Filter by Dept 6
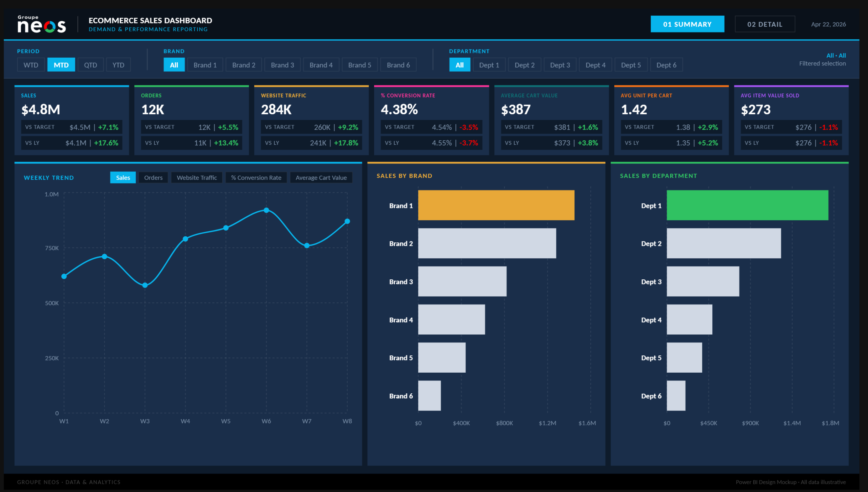Image resolution: width=868 pixels, height=492 pixels. 666,65
